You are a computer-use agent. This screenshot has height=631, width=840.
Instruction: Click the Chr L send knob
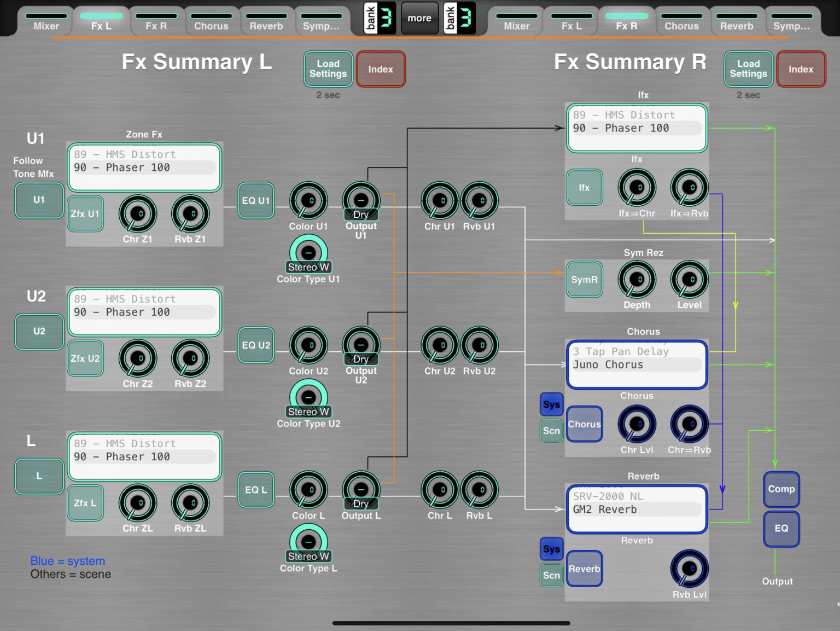[440, 489]
